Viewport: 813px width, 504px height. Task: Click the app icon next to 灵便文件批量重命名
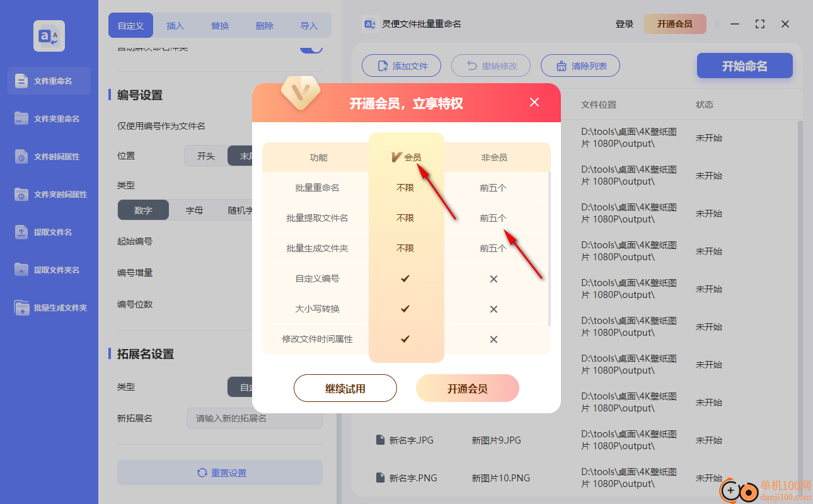pyautogui.click(x=370, y=24)
